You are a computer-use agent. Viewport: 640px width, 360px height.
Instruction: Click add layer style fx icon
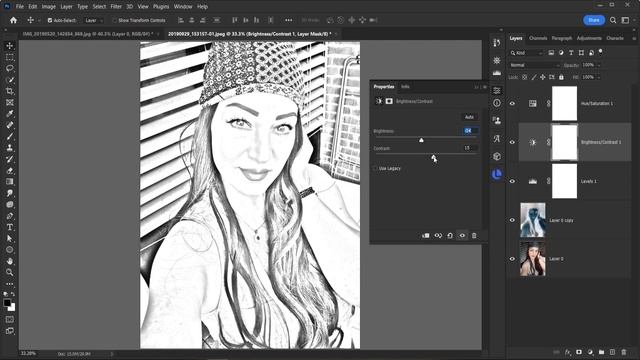[568, 352]
